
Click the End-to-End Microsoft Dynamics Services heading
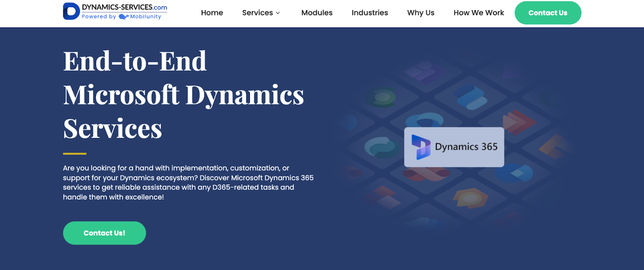tap(184, 95)
